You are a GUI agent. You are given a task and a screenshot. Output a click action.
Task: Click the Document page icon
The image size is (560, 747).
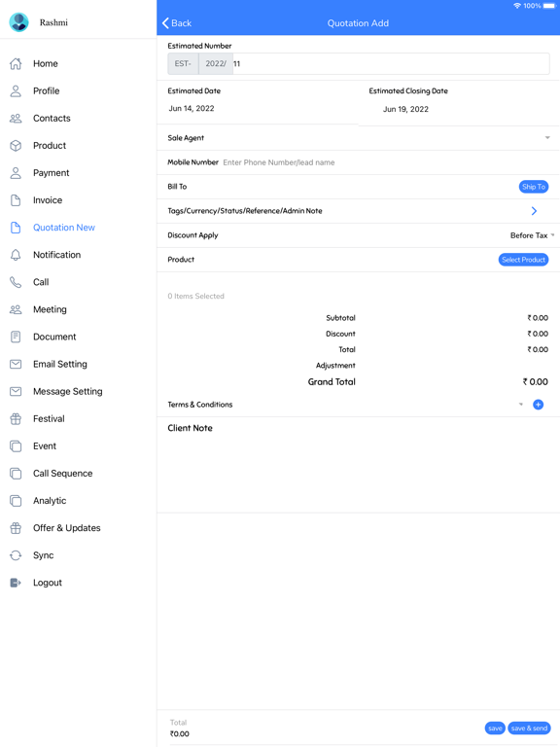(x=16, y=337)
